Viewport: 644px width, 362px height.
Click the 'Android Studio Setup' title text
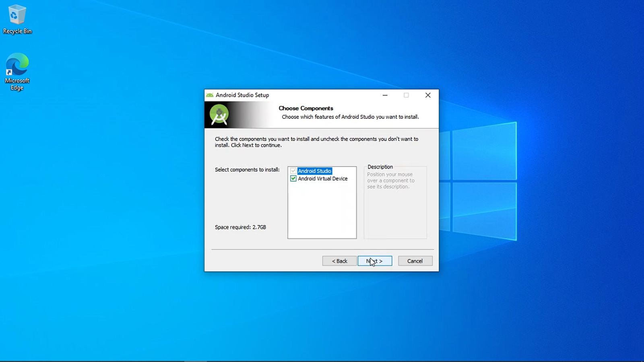[242, 95]
